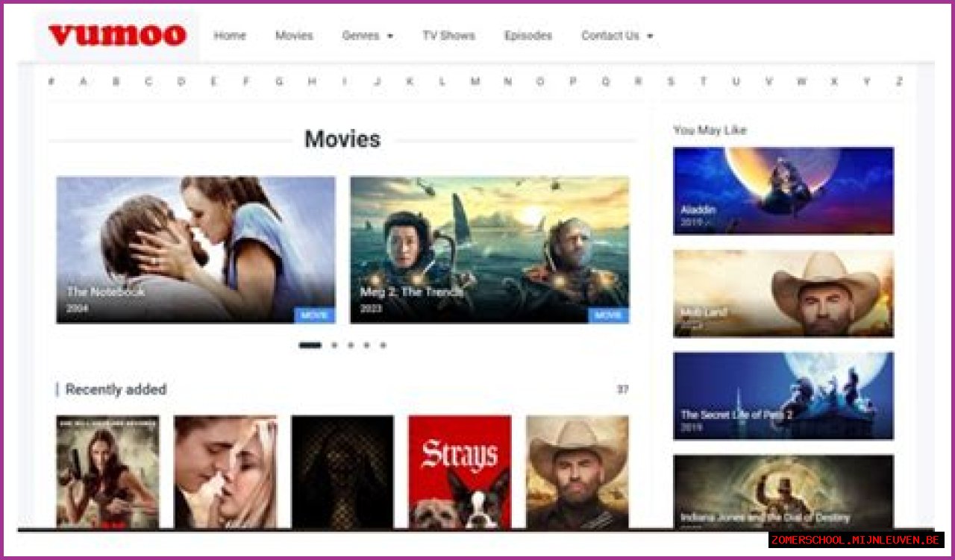The width and height of the screenshot is (955, 560).
Task: Open The Notebook featured banner
Action: 195,250
